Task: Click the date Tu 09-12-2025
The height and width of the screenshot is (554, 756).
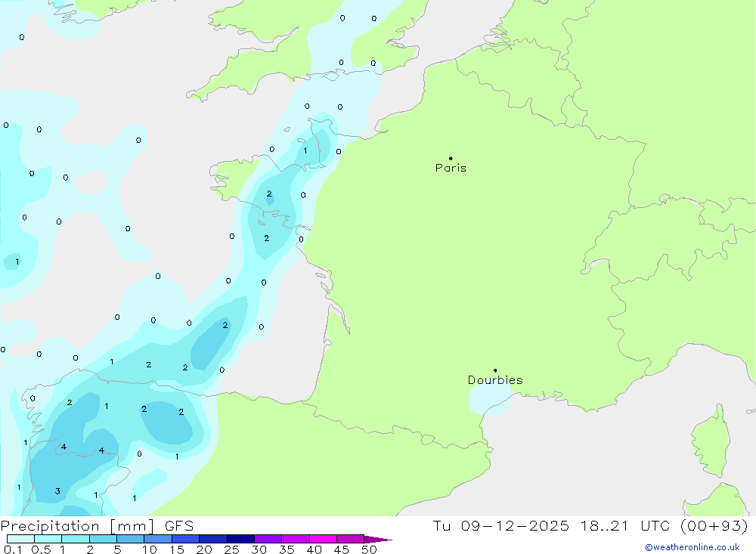Action: click(501, 525)
